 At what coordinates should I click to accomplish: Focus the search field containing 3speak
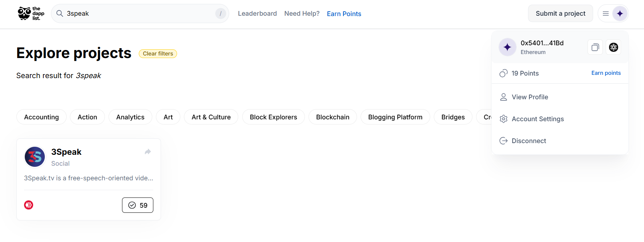(x=140, y=14)
